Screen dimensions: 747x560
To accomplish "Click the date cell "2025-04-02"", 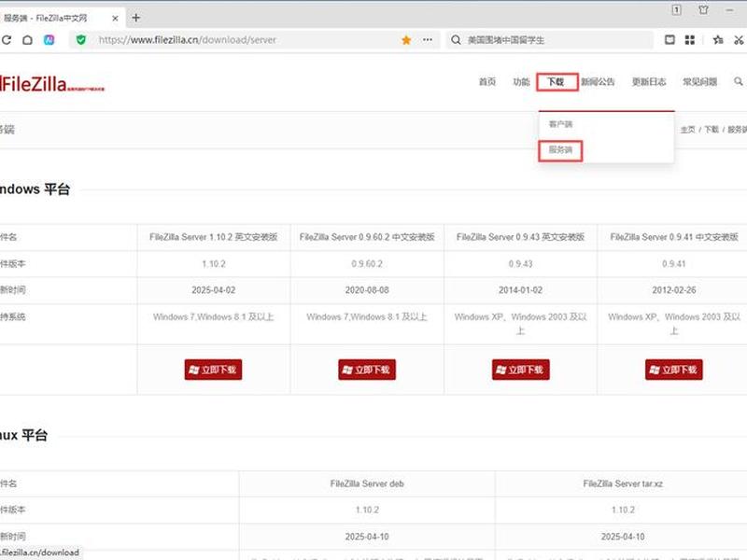I will coord(214,290).
